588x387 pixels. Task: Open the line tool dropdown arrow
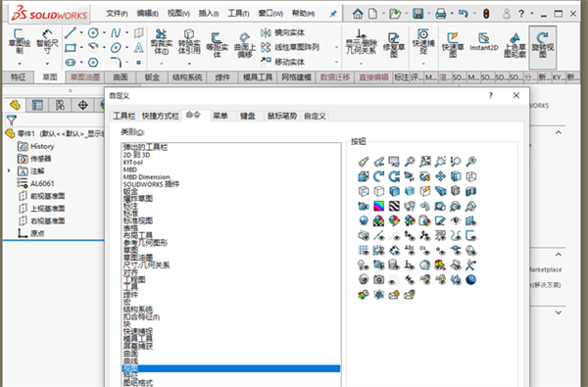[81, 32]
